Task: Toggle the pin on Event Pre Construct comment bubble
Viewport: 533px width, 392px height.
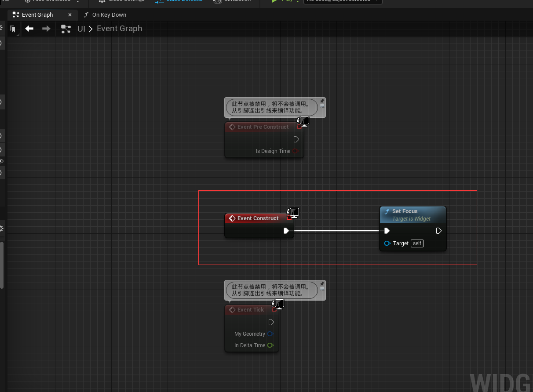Action: tap(322, 101)
